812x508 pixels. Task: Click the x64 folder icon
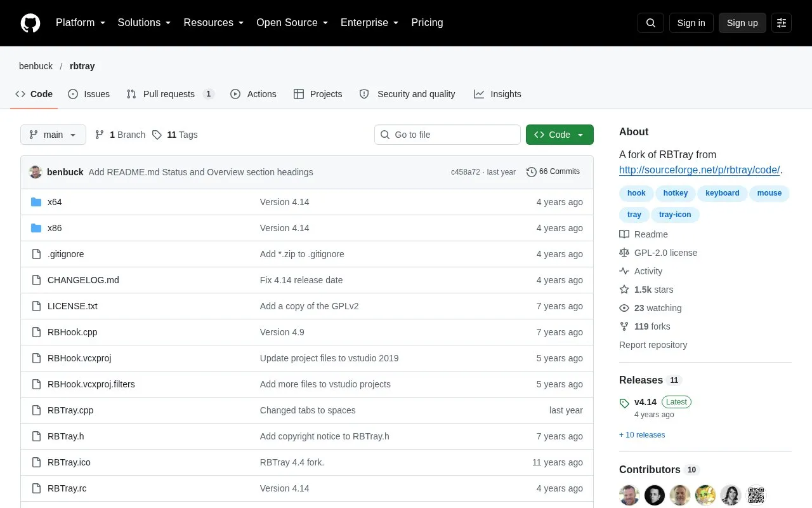(x=36, y=202)
